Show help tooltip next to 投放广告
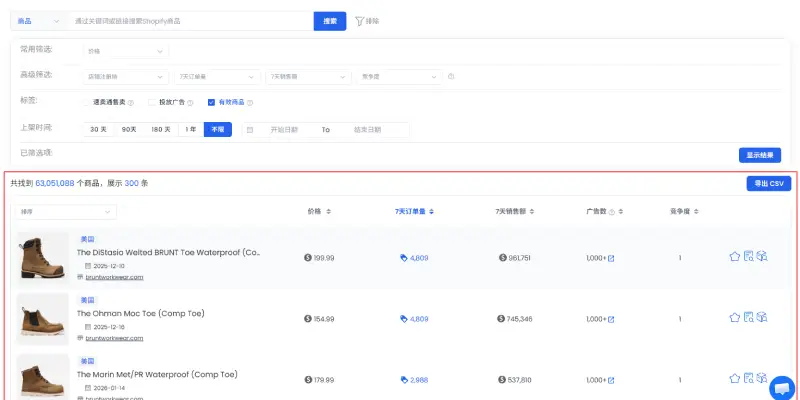The height and width of the screenshot is (400, 800). (x=190, y=103)
